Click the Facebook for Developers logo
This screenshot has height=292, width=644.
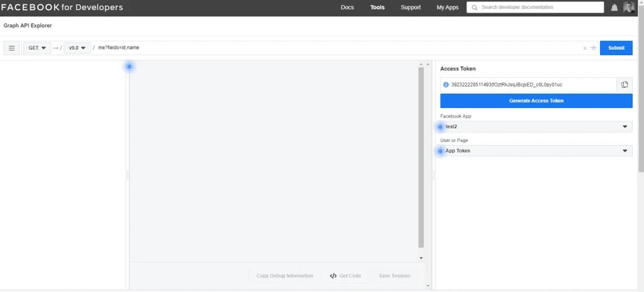(x=62, y=8)
